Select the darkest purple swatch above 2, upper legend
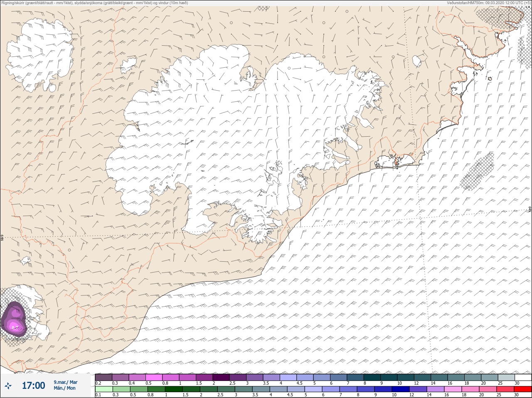532x398 pixels. 221,377
